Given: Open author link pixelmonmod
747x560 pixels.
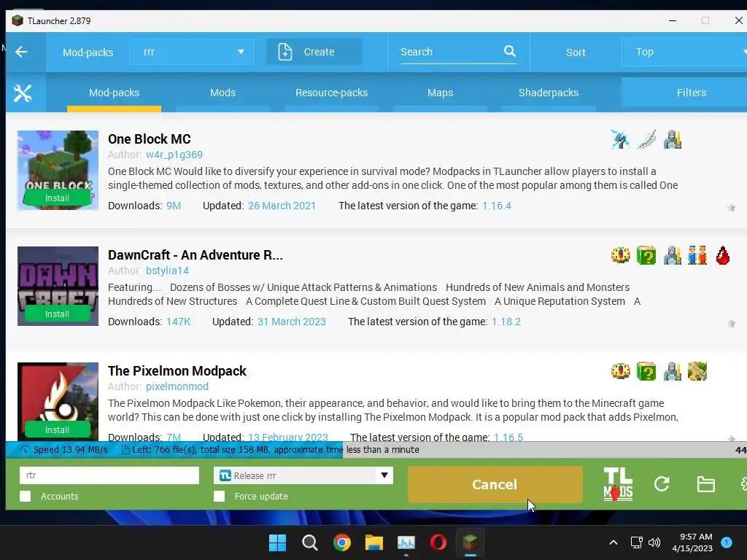Looking at the screenshot, I should tap(177, 386).
